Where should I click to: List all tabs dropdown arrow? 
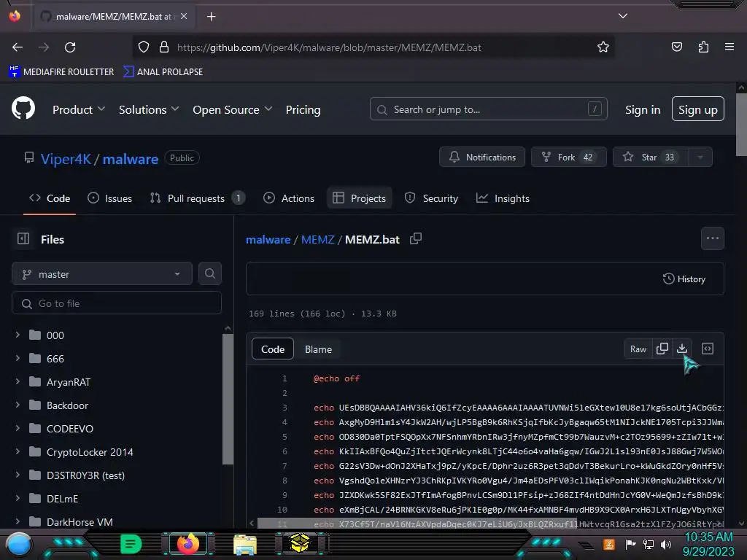(623, 16)
